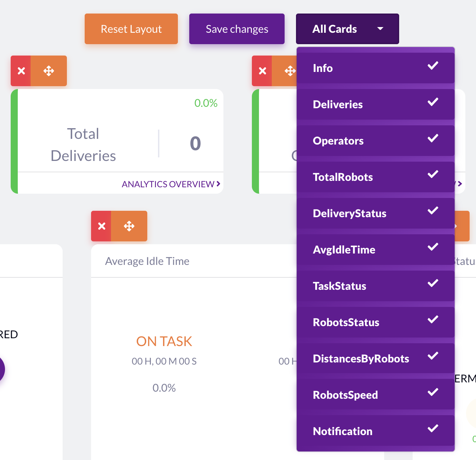This screenshot has width=476, height=460.
Task: Remove the Average Idle Time card
Action: [101, 226]
